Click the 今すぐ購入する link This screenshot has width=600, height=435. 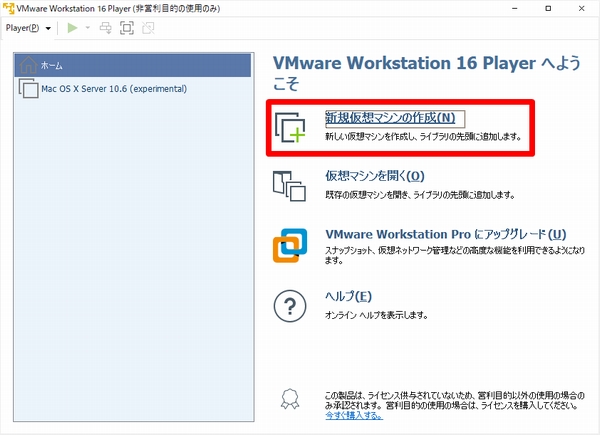tap(354, 415)
